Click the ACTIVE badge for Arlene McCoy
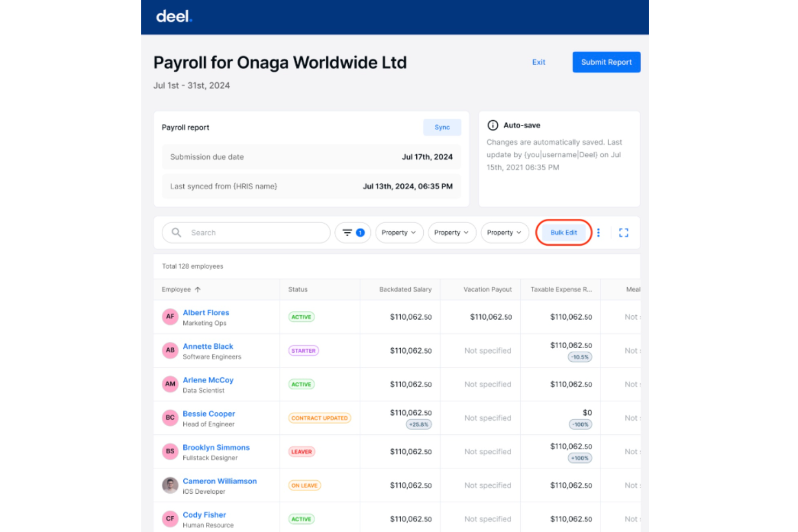Viewport: 798px width, 532px height. pos(301,384)
